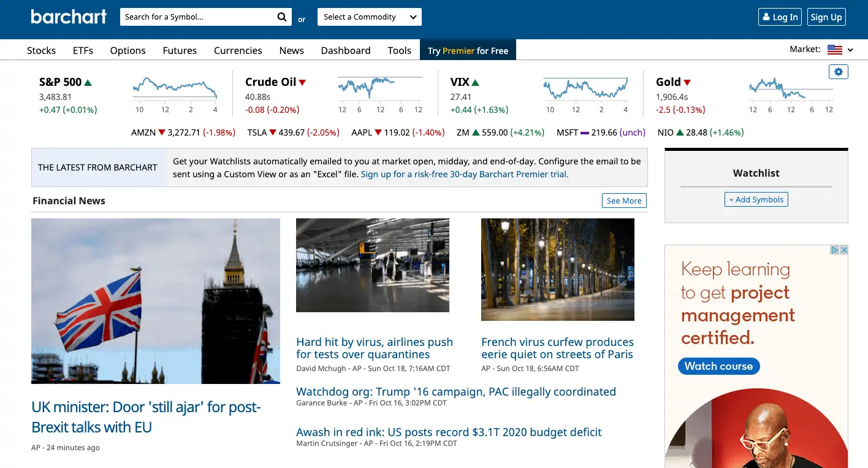Image resolution: width=868 pixels, height=468 pixels.
Task: Click the S&P 500 mini chart
Action: click(x=175, y=88)
